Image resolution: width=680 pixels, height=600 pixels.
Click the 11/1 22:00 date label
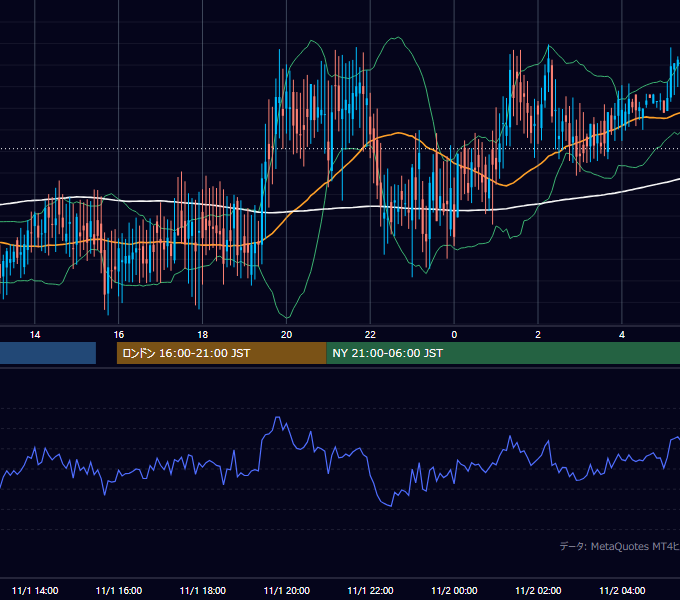coord(370,590)
